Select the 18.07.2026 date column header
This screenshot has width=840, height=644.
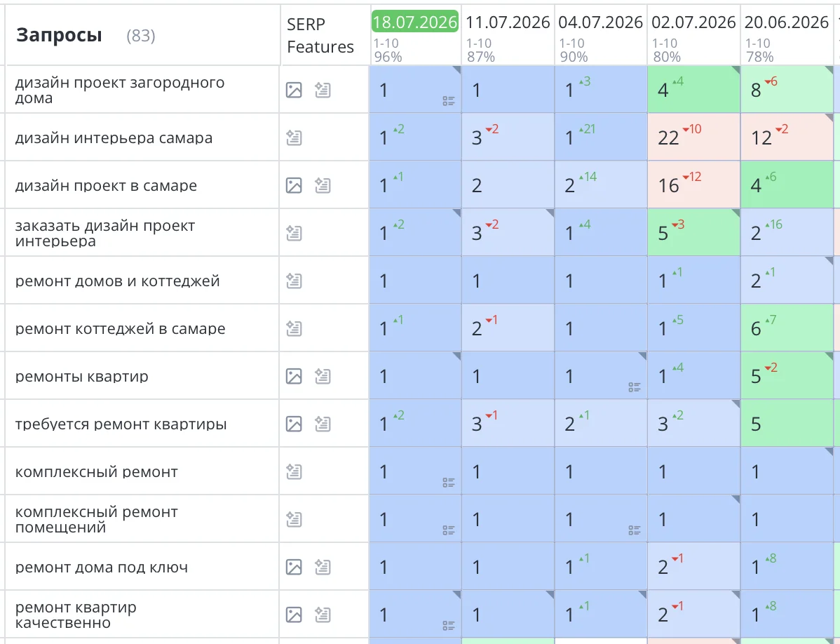[x=415, y=22]
